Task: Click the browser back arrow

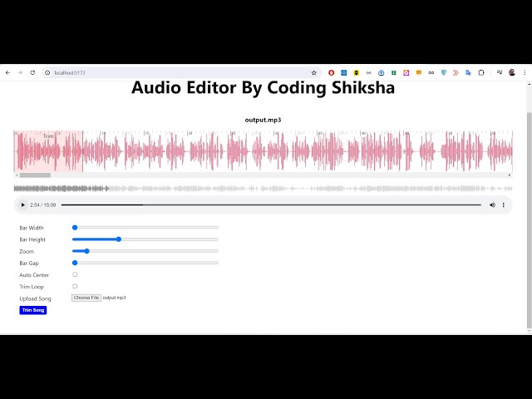Action: (x=8, y=73)
